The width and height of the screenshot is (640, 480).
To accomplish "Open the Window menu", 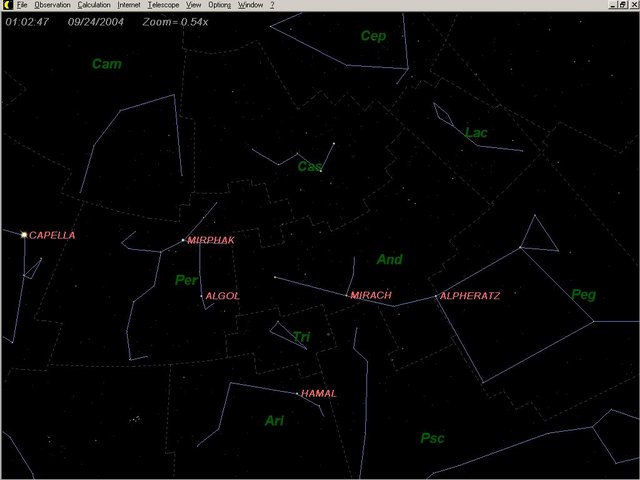I will [250, 5].
